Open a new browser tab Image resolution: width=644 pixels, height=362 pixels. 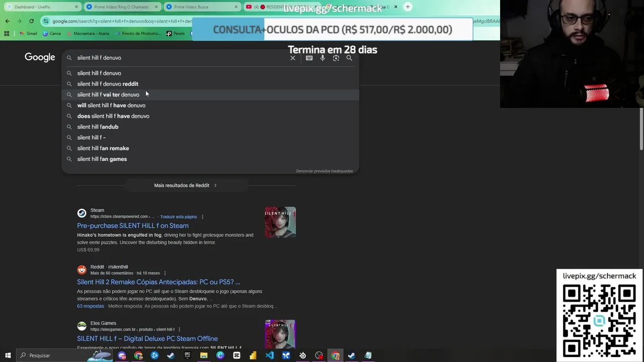(408, 7)
